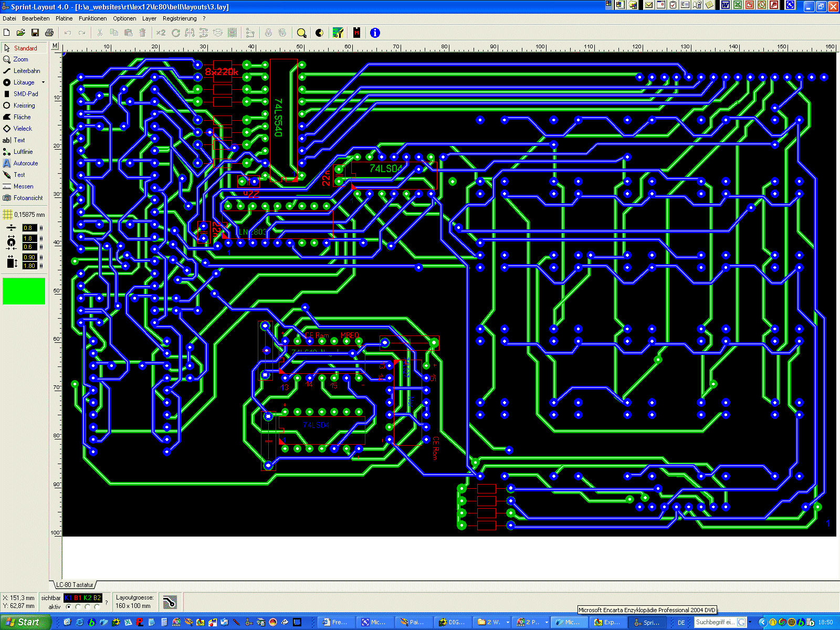This screenshot has height=630, width=840.
Task: Click the green board-and-tool toolbar icon
Action: [338, 33]
